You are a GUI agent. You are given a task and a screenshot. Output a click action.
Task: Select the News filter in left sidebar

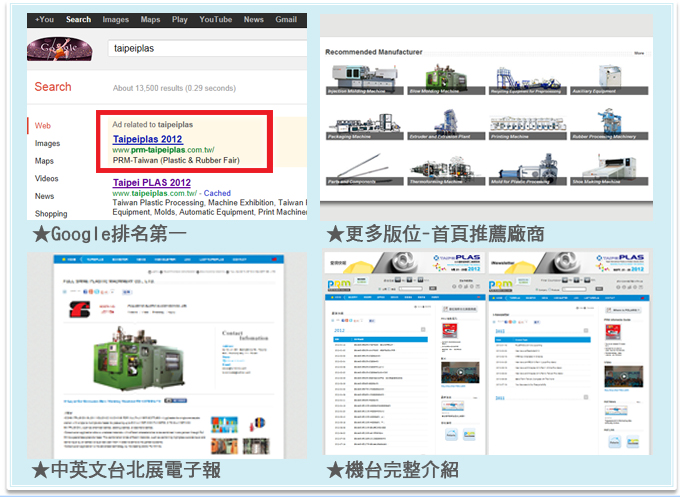(x=44, y=196)
